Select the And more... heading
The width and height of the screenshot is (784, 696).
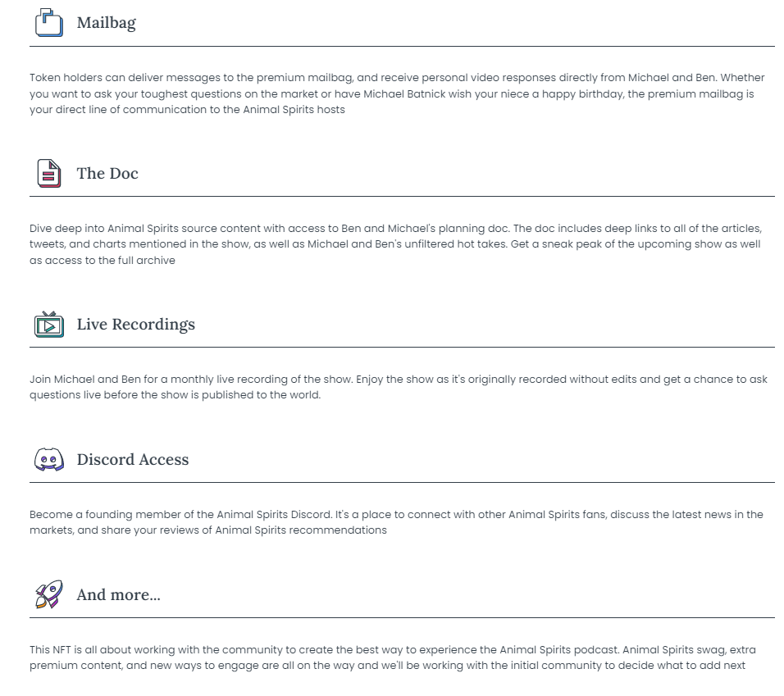[x=118, y=594]
